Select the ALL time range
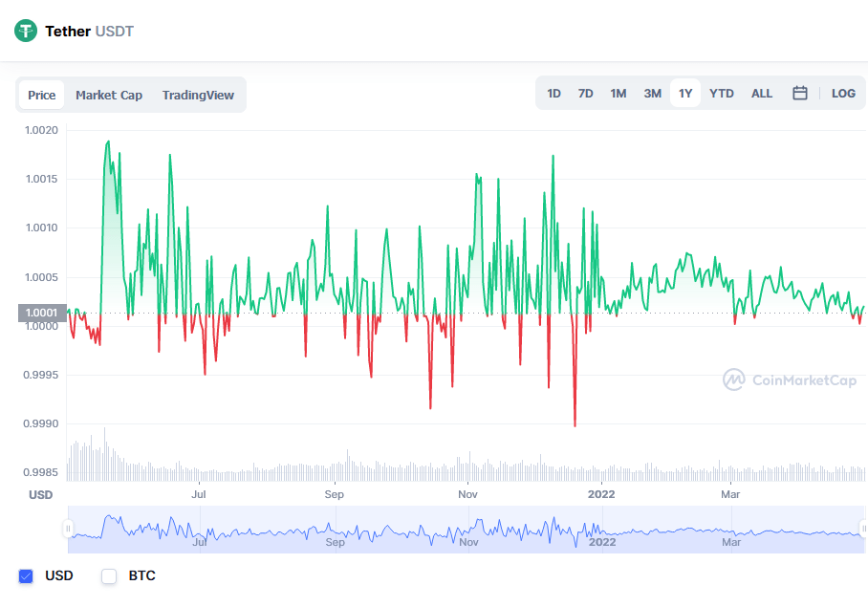This screenshot has height=607, width=868. pyautogui.click(x=762, y=94)
